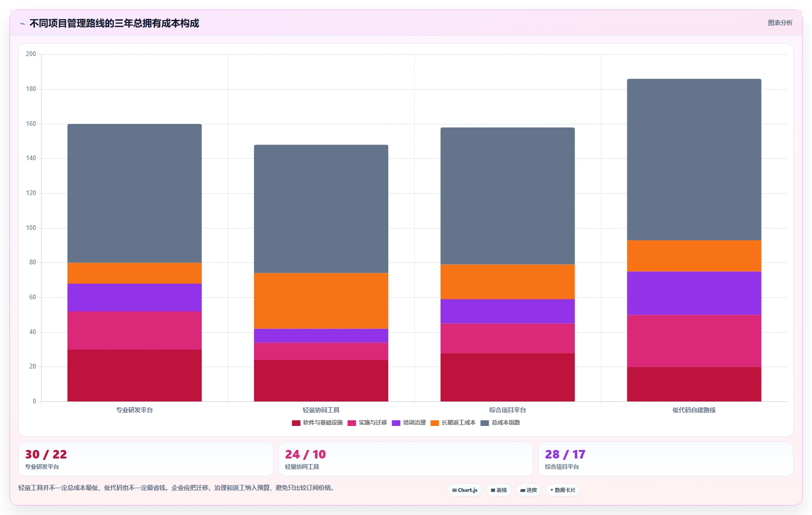
Task: Select the dark red 软件与基础设施 segment of 综合项目平台
Action: pos(508,377)
